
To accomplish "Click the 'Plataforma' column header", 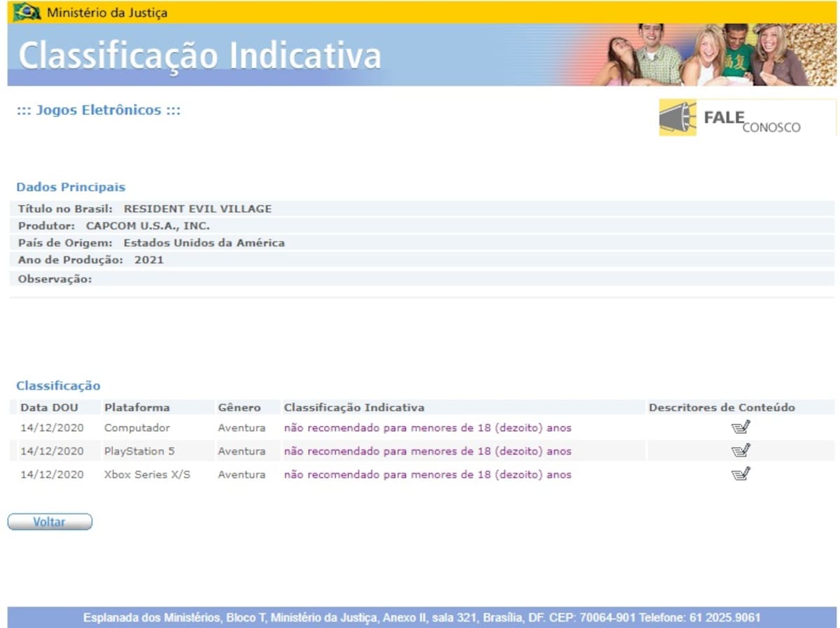I will [137, 407].
